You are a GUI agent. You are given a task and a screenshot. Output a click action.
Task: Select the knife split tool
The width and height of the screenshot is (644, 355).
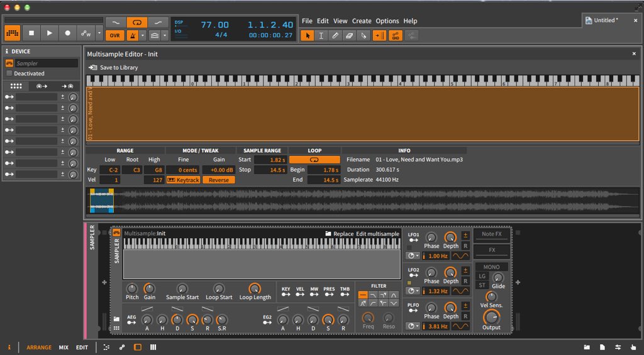(x=364, y=36)
